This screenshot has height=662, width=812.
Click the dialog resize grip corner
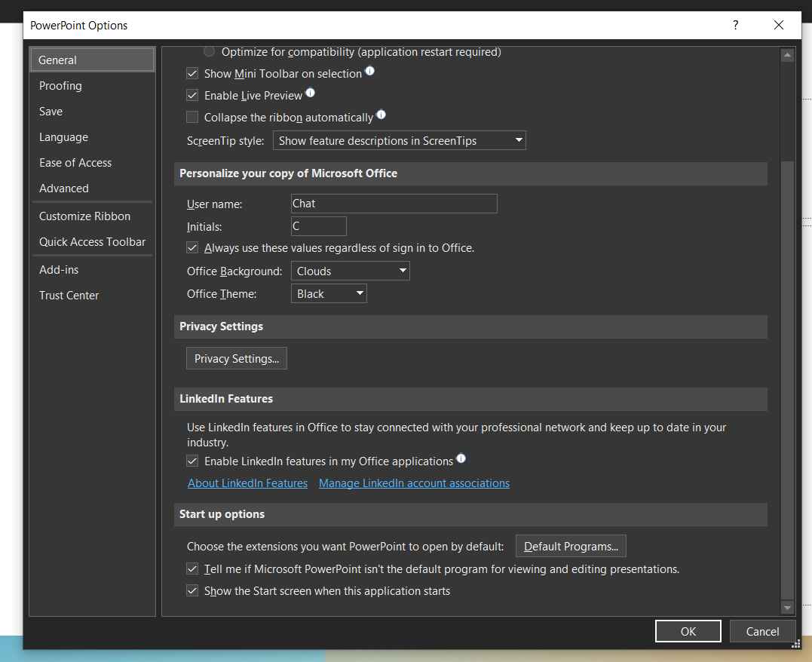coord(796,645)
